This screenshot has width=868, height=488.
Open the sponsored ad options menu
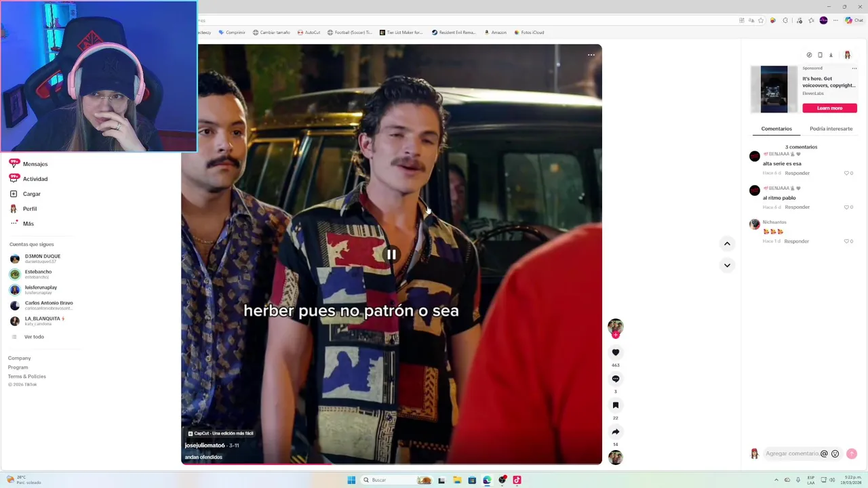(x=854, y=68)
